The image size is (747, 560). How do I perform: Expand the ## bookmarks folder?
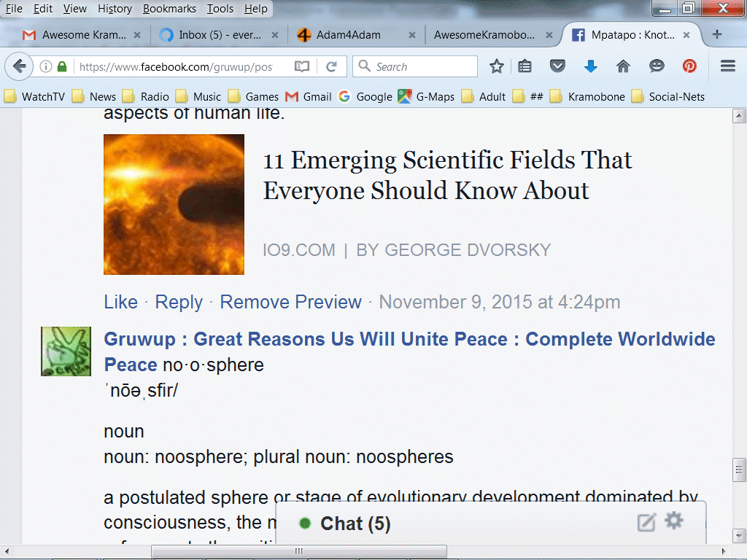click(528, 97)
